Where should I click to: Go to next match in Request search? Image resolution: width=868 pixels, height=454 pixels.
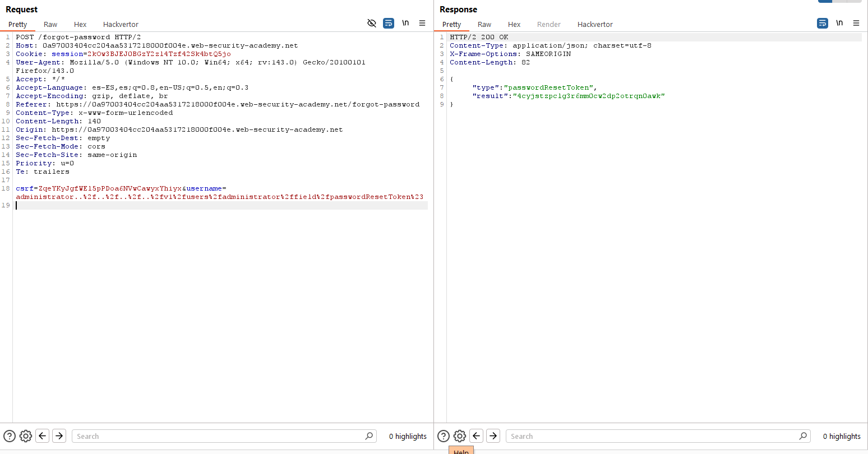(59, 436)
